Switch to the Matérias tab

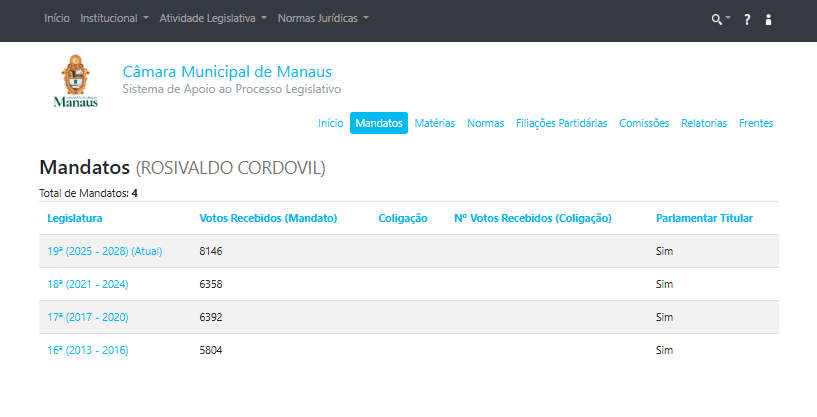tap(435, 123)
